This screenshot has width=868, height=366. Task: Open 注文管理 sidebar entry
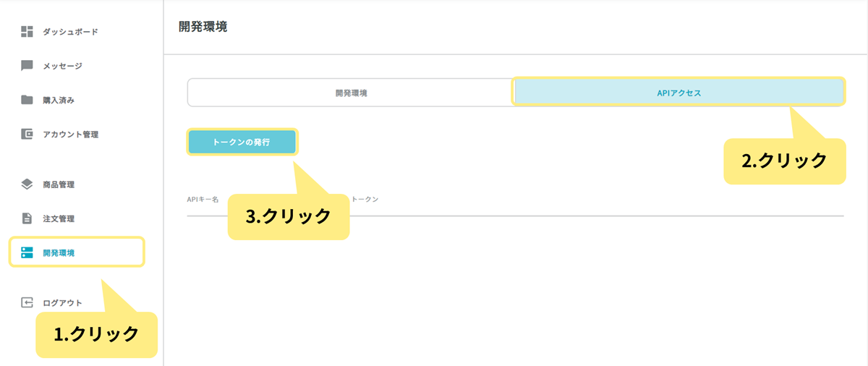click(x=59, y=218)
